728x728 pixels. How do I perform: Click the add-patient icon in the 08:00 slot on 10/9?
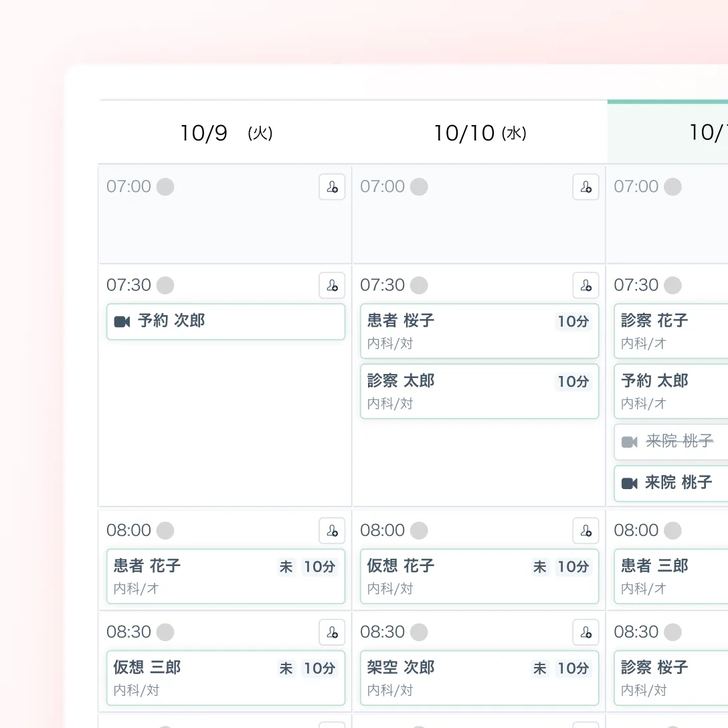[x=332, y=531]
